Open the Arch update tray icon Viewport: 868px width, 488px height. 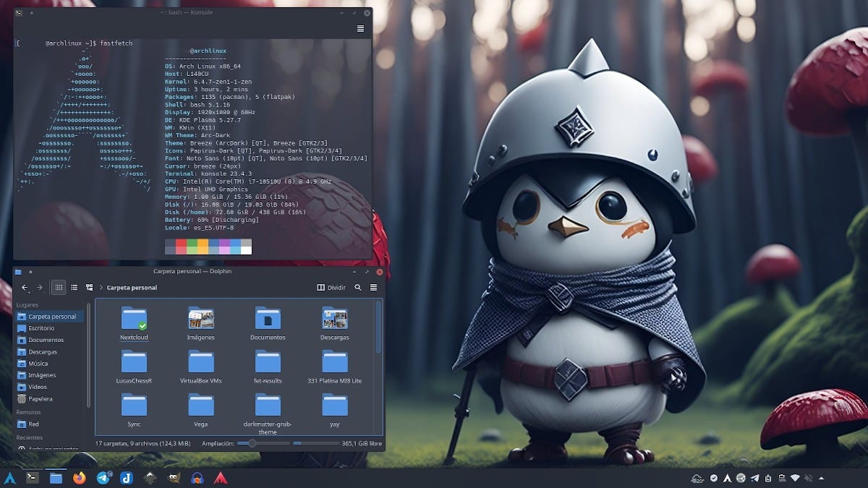(x=728, y=478)
